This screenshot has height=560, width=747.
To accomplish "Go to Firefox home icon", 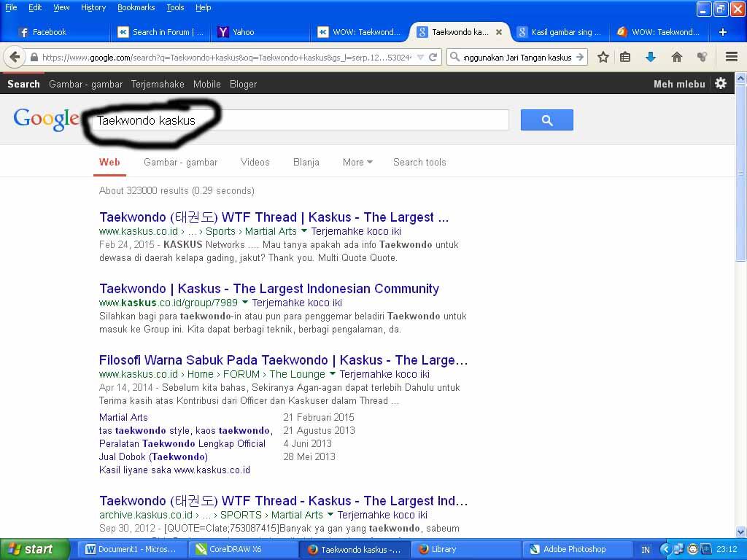I will pos(676,57).
